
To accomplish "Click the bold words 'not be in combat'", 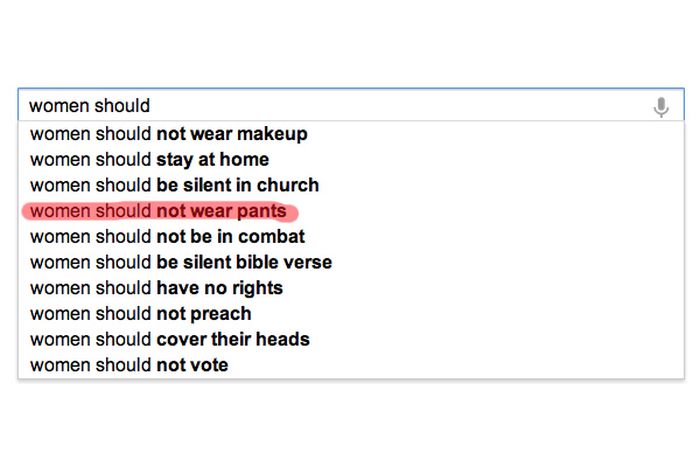I will click(230, 237).
